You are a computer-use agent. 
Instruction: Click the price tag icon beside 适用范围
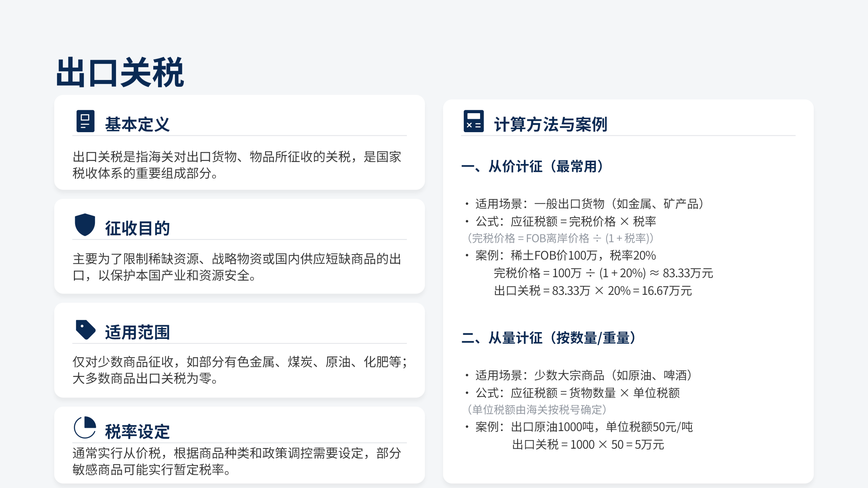pos(85,329)
